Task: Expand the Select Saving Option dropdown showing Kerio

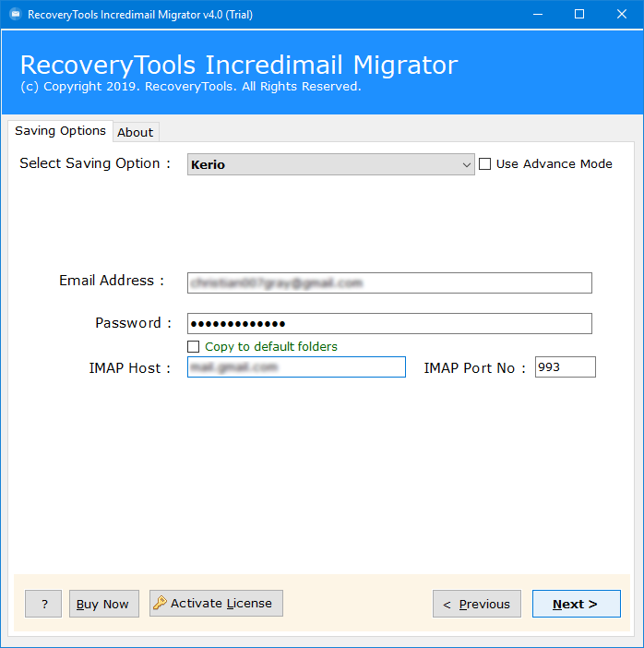Action: tap(330, 164)
